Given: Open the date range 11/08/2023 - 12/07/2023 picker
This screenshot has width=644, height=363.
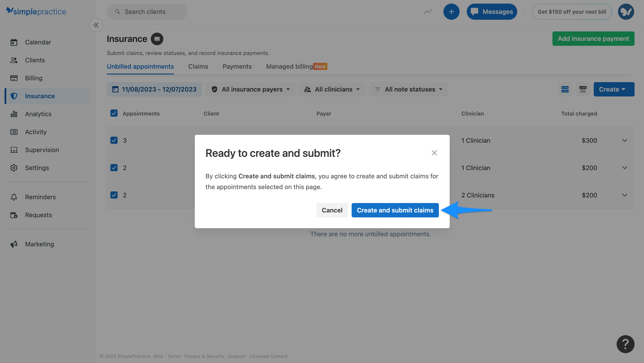Looking at the screenshot, I should pos(154,89).
